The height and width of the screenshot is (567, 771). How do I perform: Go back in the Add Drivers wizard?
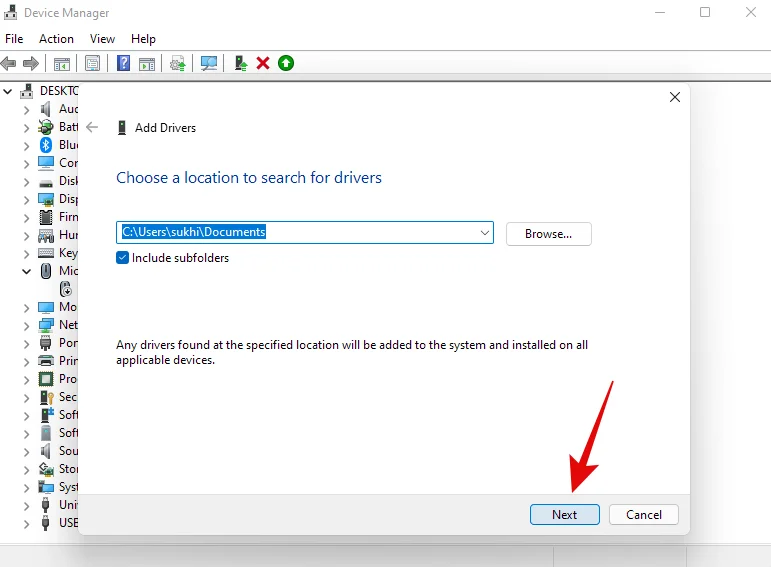[x=92, y=127]
